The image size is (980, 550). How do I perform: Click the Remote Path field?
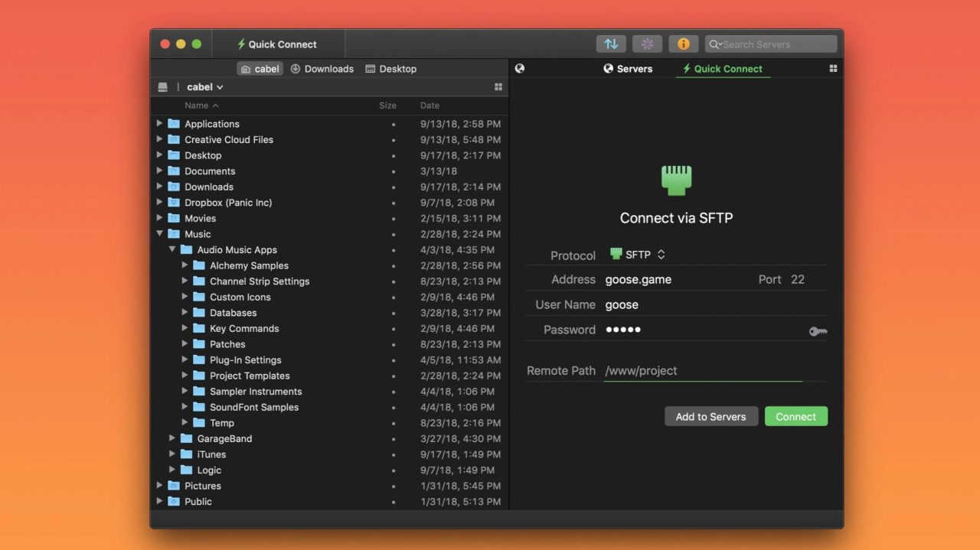click(689, 370)
